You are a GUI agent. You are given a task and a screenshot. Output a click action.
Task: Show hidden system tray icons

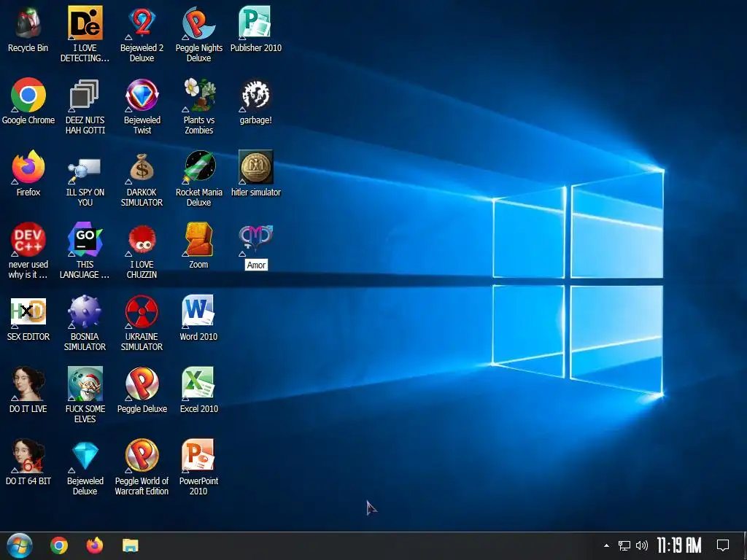point(606,545)
